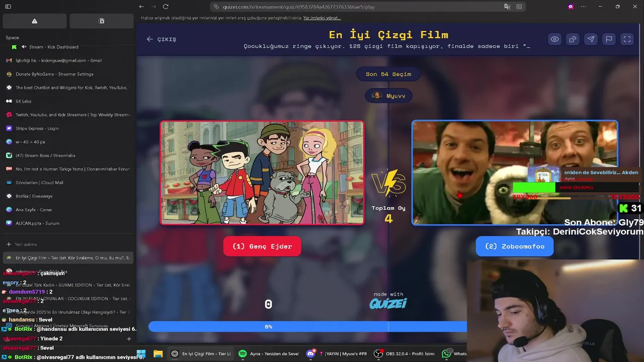This screenshot has height=362, width=644.
Task: Click the purple extension icon in toolbar
Action: [571, 7]
